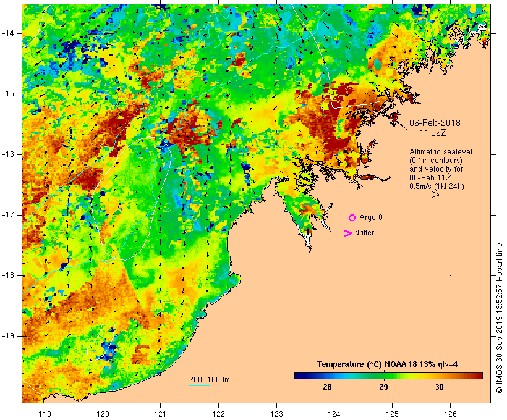The width and height of the screenshot is (507, 420).
Task: Select the date text 06-Feb-2018
Action: point(435,123)
